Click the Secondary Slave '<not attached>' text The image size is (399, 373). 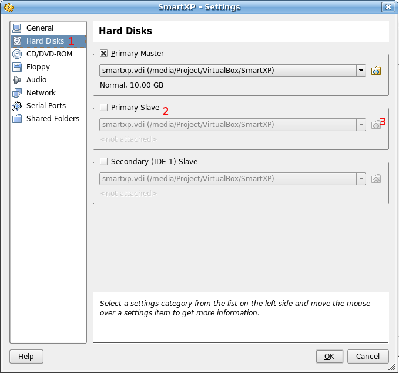(128, 193)
